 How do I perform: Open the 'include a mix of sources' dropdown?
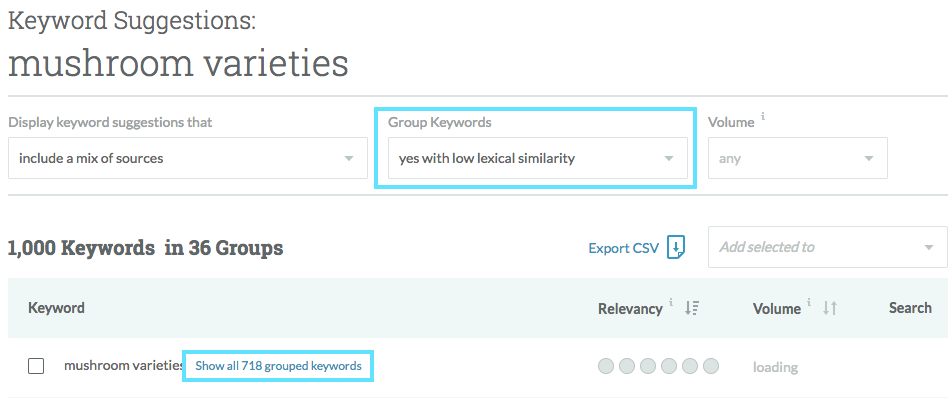(x=187, y=158)
